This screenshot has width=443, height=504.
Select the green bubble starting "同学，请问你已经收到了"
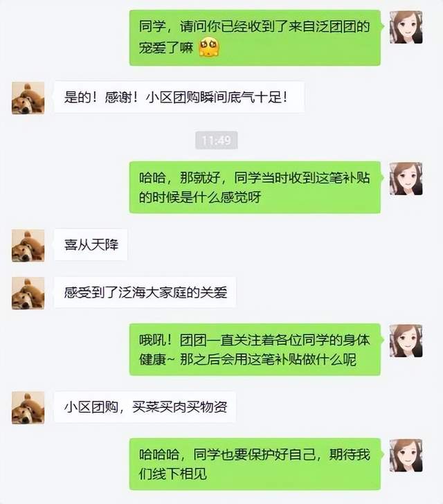pos(255,37)
